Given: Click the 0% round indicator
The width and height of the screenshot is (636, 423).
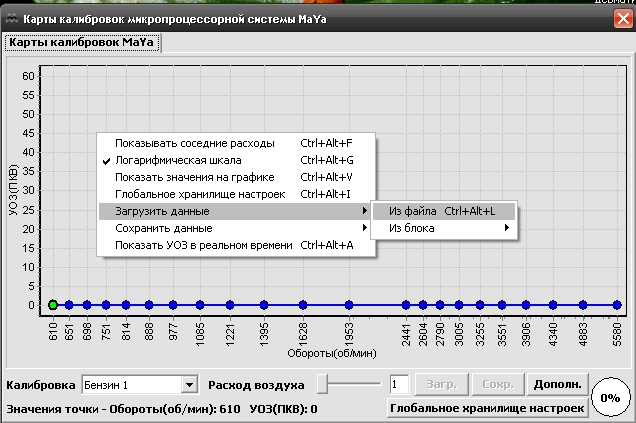Looking at the screenshot, I should tap(610, 397).
